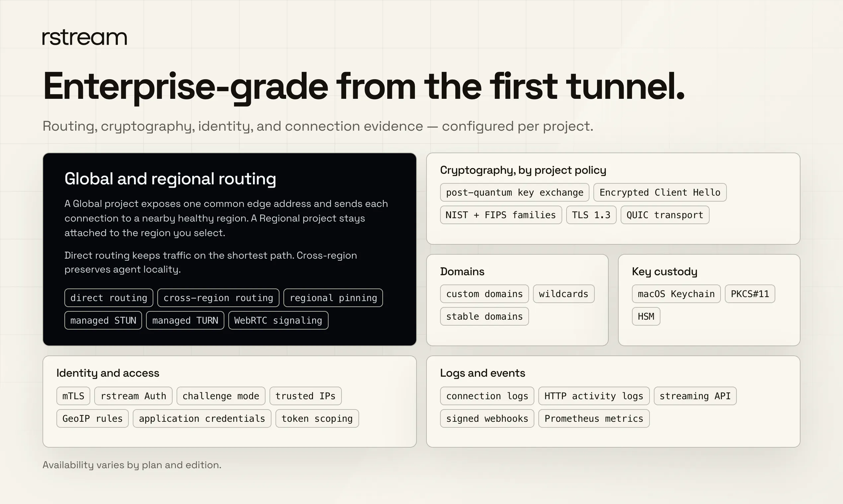
Task: Click the paragraph beginning 'Direct routing keeps traffic'
Action: (211, 262)
